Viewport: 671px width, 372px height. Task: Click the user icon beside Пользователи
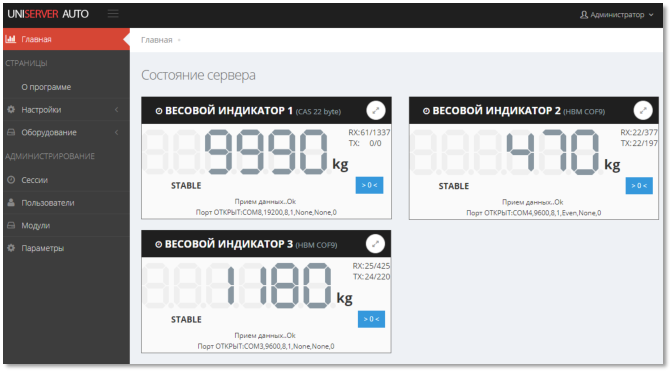click(x=11, y=202)
